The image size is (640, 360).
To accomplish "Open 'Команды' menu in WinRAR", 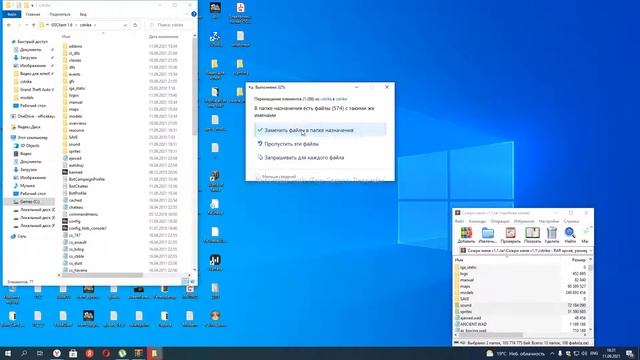I will click(477, 221).
